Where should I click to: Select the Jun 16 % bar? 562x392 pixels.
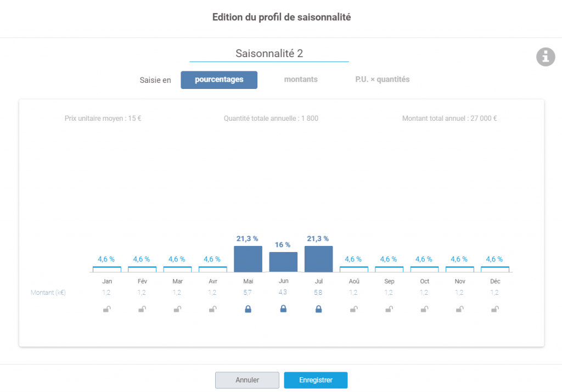click(283, 262)
